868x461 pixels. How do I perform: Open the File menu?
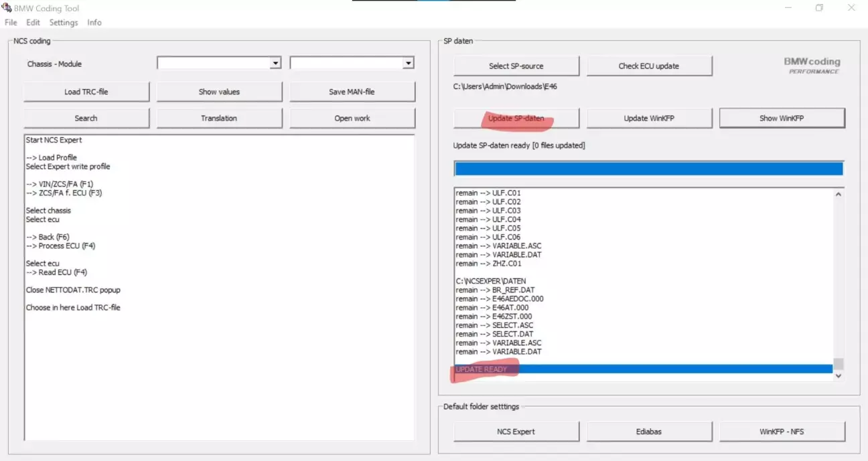[11, 23]
